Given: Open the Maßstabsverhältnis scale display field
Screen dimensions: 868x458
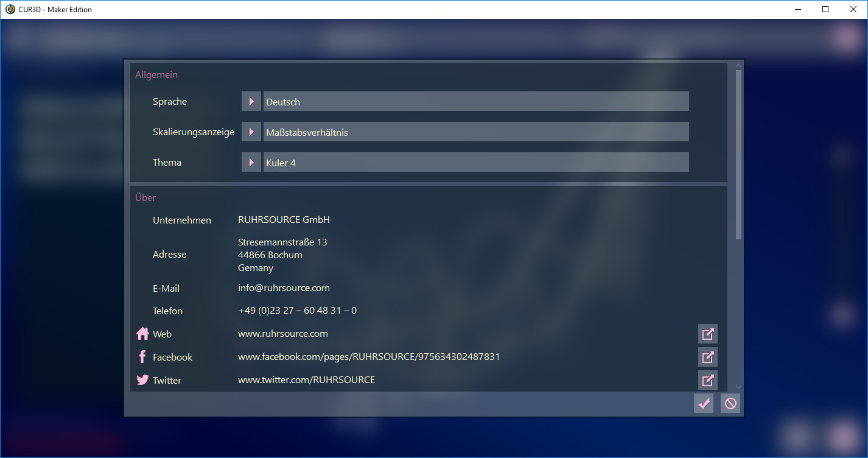Looking at the screenshot, I should click(476, 132).
